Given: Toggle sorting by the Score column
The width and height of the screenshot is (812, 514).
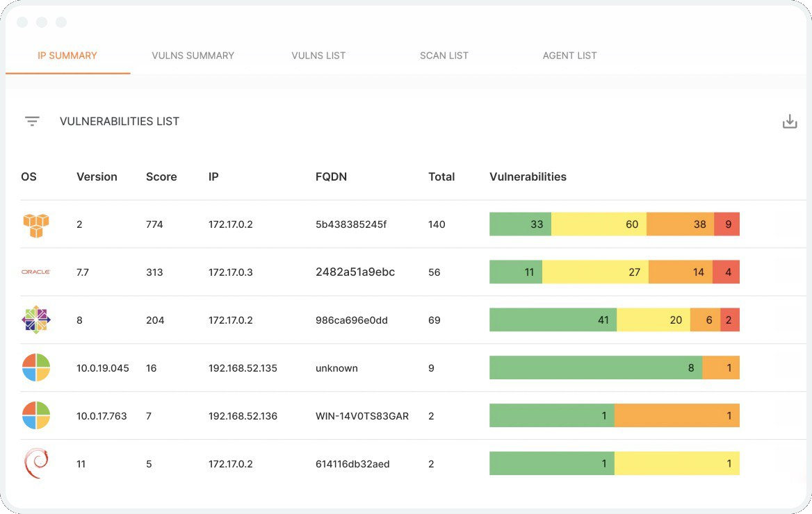Looking at the screenshot, I should click(x=161, y=176).
